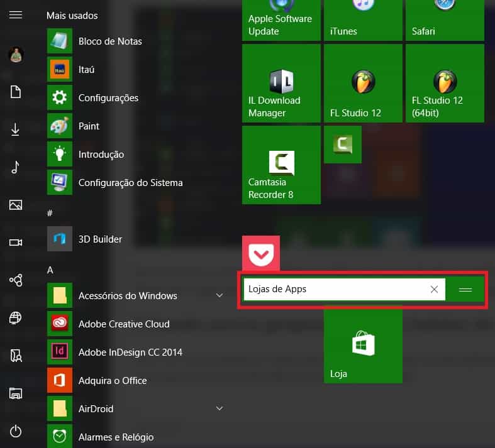Launch 3D Builder icon
This screenshot has width=495, height=448.
(60, 239)
